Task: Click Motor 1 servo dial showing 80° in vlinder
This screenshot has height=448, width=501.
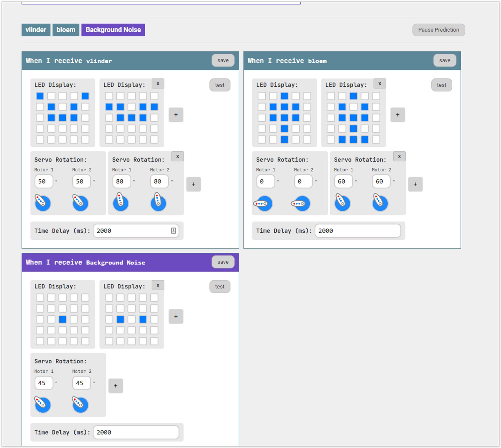Action: point(121,203)
